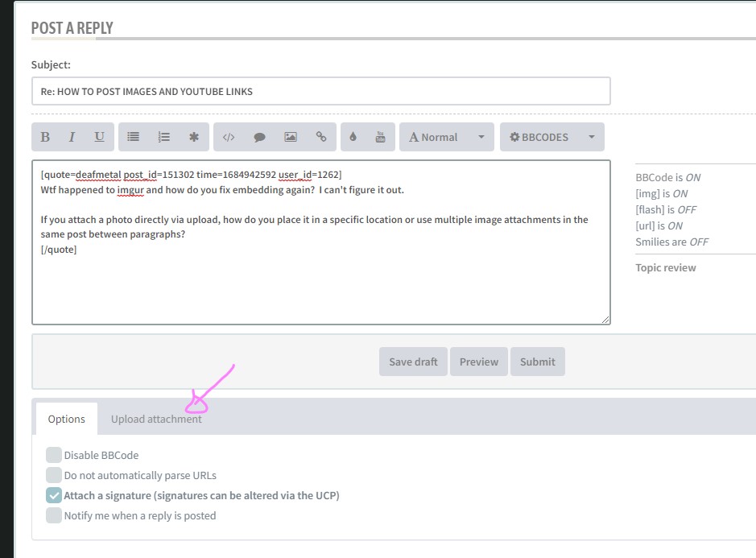
Task: Select the italic formatting icon
Action: pyautogui.click(x=72, y=137)
